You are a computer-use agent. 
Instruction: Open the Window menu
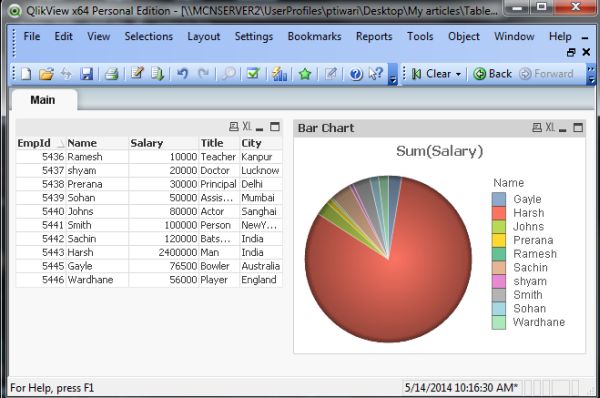click(514, 36)
